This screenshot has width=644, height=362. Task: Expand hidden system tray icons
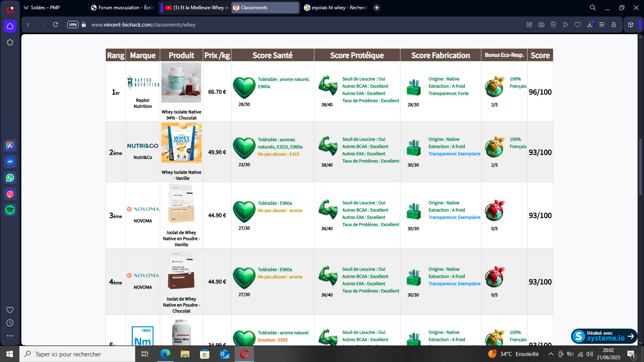tap(551, 354)
